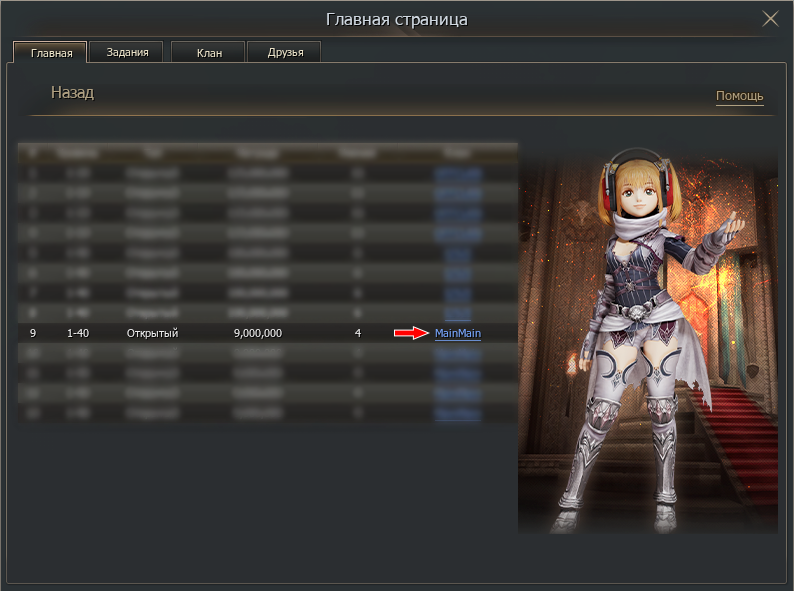Image resolution: width=794 pixels, height=591 pixels.
Task: Switch to the Задания tab
Action: [x=127, y=52]
